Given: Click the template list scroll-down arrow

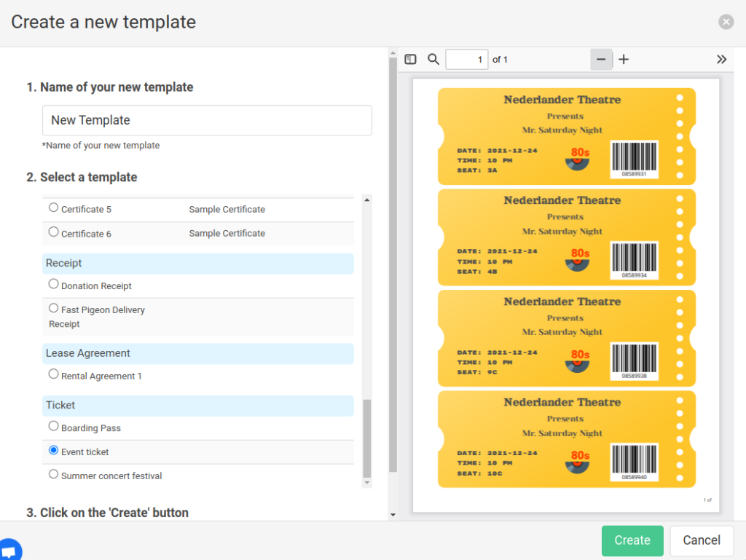Looking at the screenshot, I should point(367,483).
